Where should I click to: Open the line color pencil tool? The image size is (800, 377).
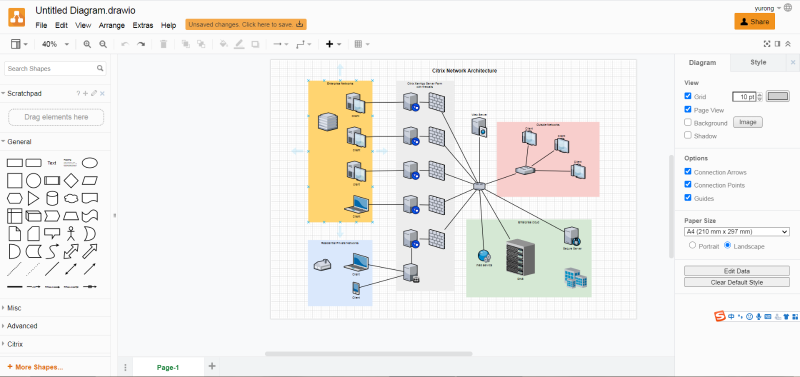(x=239, y=44)
